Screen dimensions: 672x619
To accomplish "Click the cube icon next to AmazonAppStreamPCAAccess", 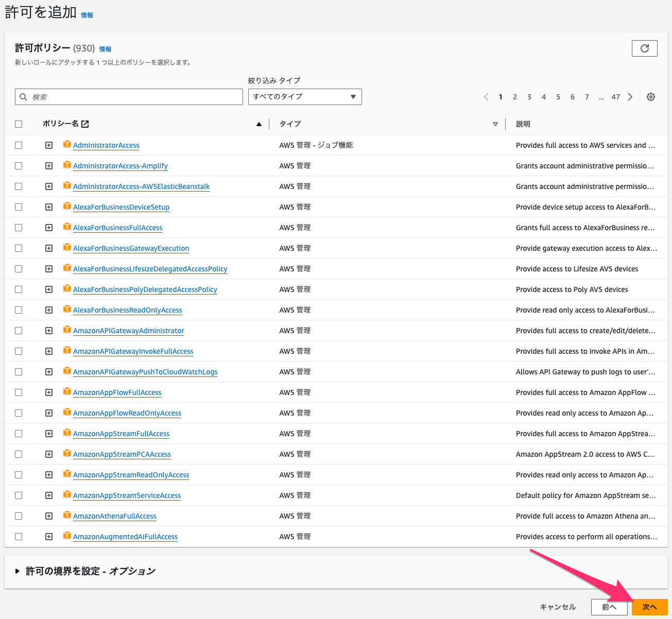I will [x=67, y=454].
